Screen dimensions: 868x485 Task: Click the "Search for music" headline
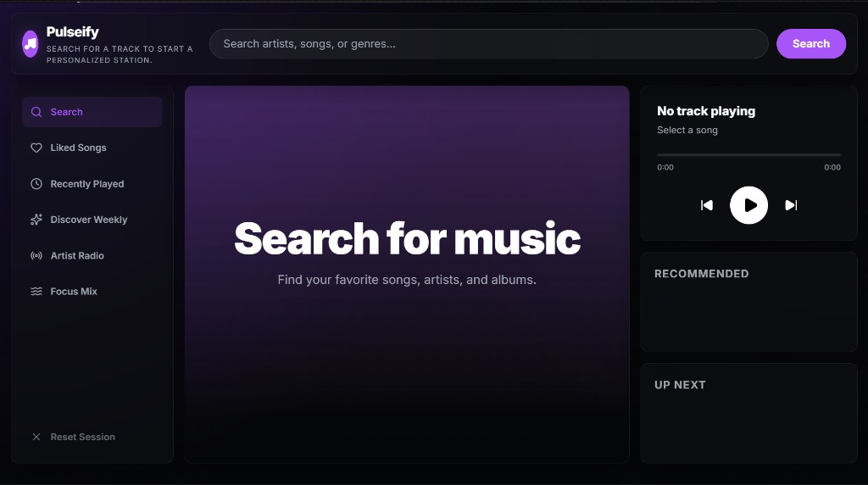[x=408, y=238]
